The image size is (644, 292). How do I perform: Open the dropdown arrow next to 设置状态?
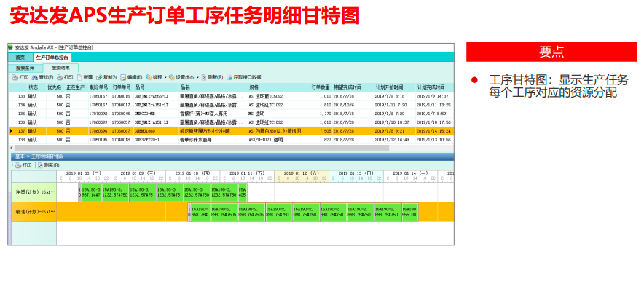click(197, 77)
